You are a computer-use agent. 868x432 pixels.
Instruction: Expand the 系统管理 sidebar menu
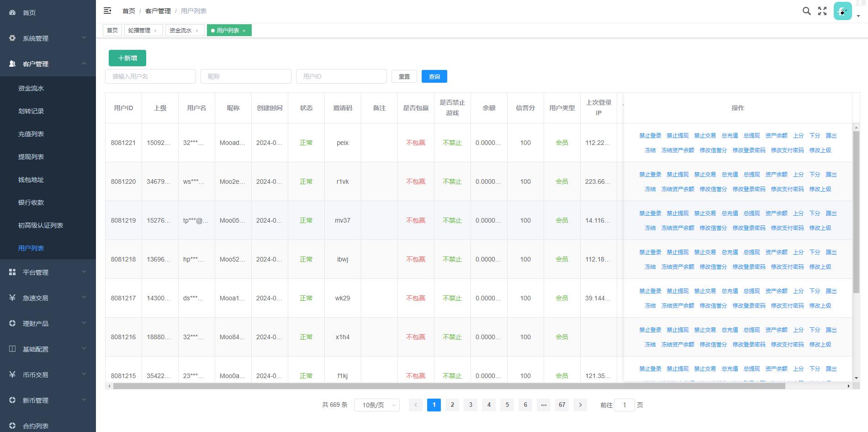coord(48,38)
